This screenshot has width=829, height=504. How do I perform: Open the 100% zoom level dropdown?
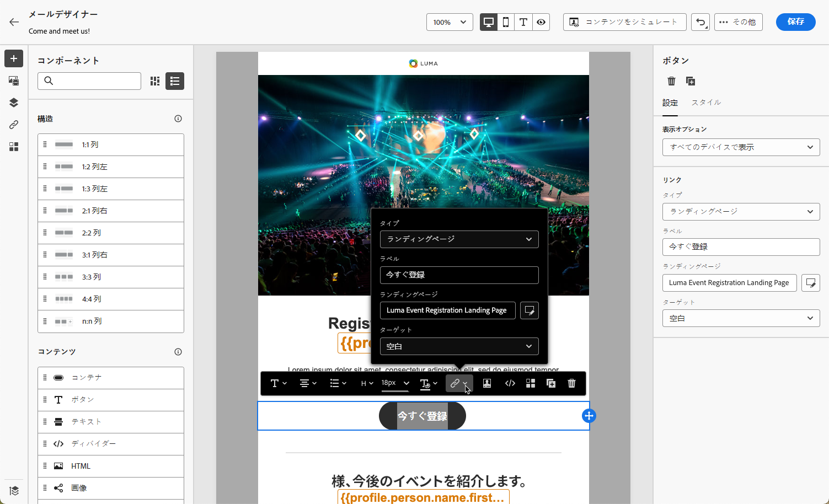click(x=450, y=22)
